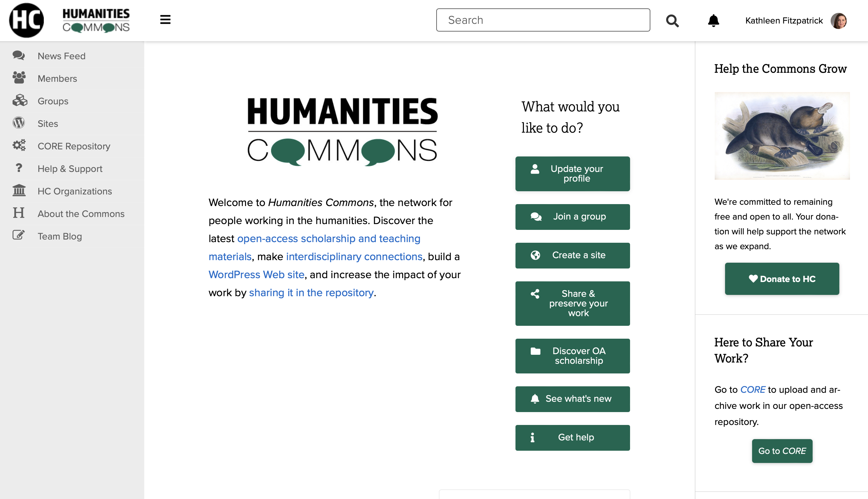The width and height of the screenshot is (868, 499).
Task: Select About the Commons in sidebar
Action: click(x=80, y=213)
